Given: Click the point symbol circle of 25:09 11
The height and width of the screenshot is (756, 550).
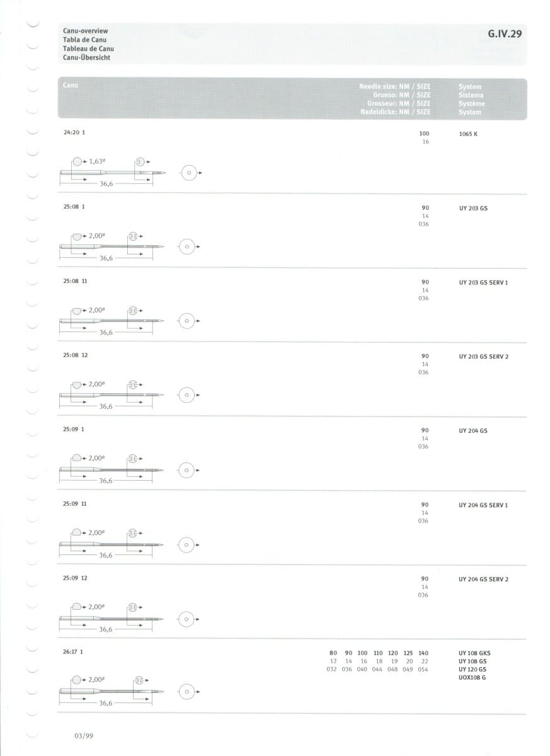Looking at the screenshot, I should coord(186,544).
